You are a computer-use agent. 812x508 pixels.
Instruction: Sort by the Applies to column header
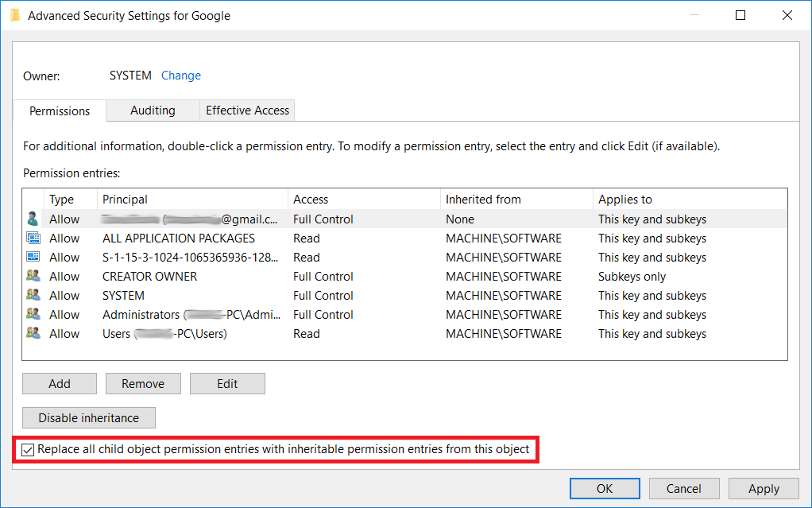690,199
